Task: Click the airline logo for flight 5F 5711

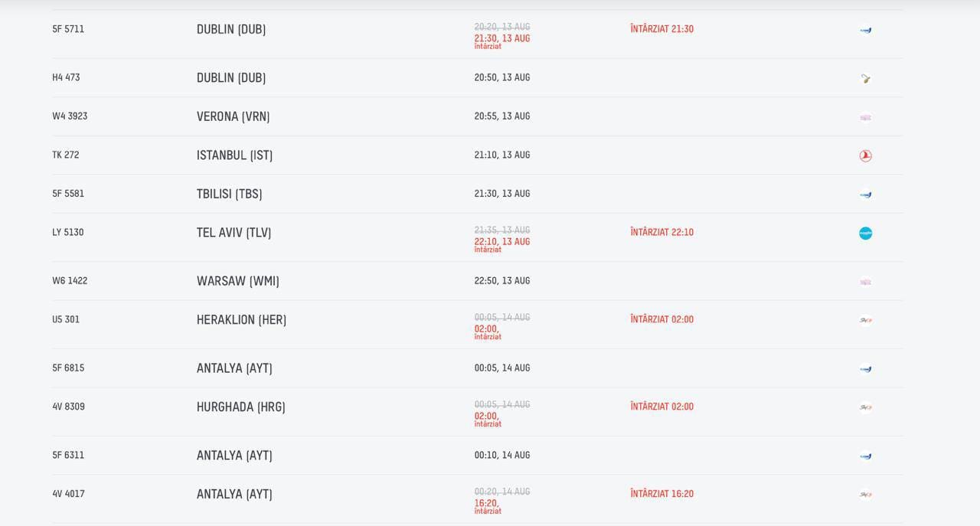Action: pyautogui.click(x=865, y=30)
